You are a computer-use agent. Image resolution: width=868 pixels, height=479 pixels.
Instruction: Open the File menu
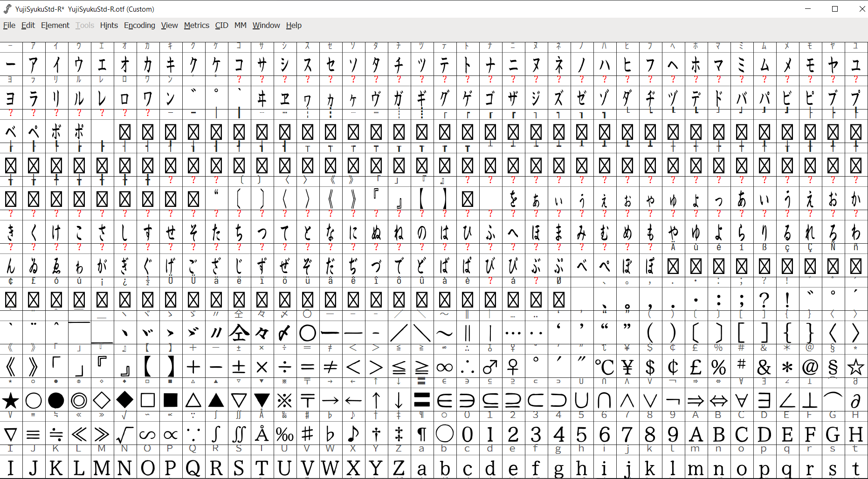(9, 26)
